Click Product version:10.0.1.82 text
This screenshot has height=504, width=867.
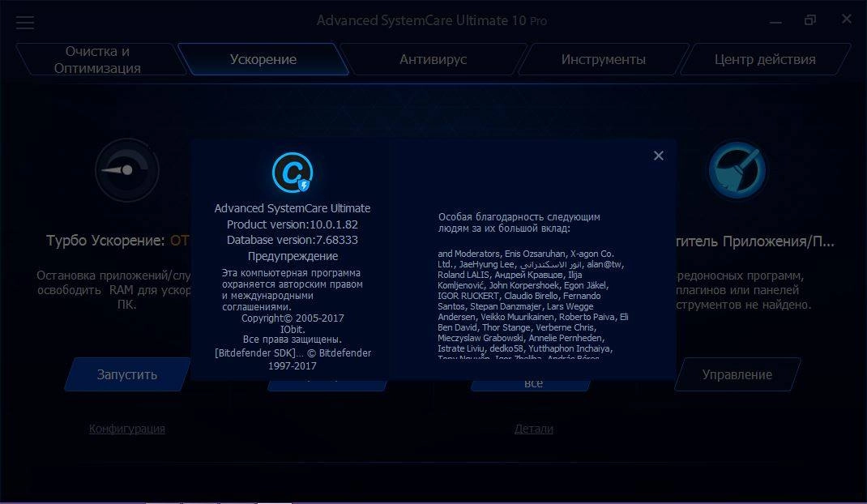292,224
